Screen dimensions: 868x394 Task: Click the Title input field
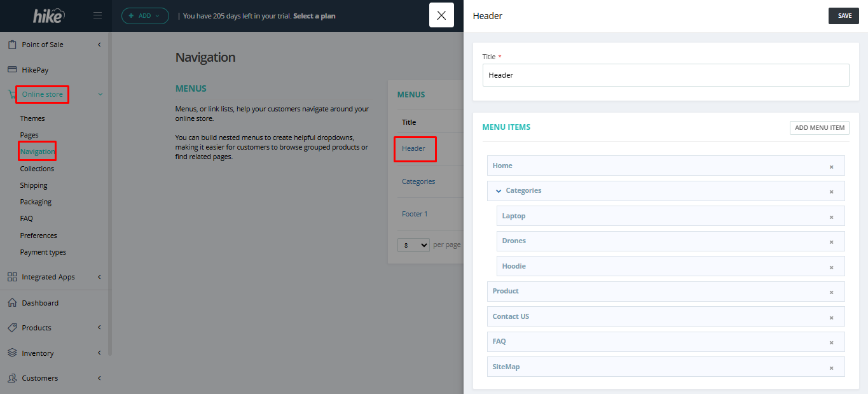[x=665, y=75]
